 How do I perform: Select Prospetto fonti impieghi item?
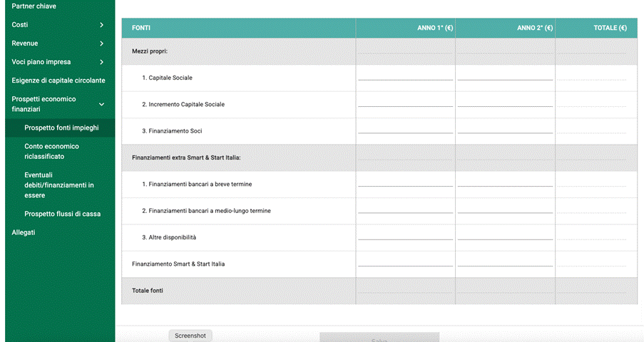point(61,128)
